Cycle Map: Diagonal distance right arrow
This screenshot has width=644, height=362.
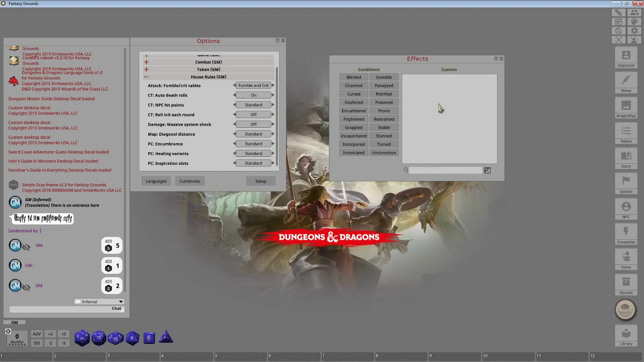tap(273, 134)
